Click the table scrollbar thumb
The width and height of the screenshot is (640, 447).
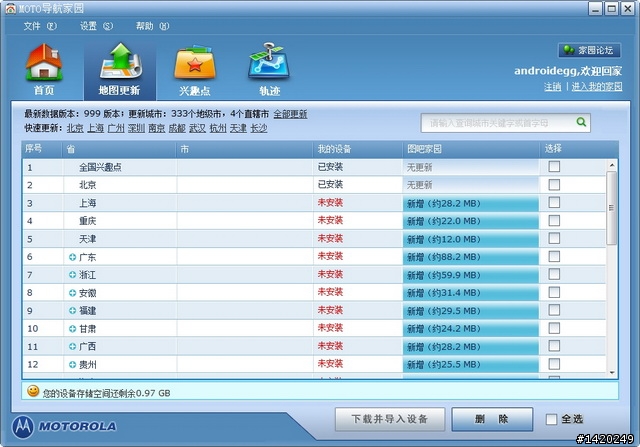pyautogui.click(x=611, y=208)
